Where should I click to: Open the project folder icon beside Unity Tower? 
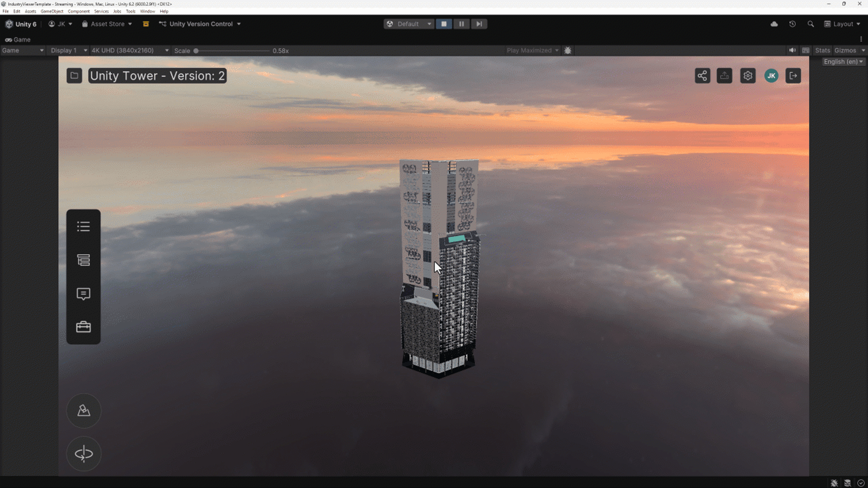(74, 76)
